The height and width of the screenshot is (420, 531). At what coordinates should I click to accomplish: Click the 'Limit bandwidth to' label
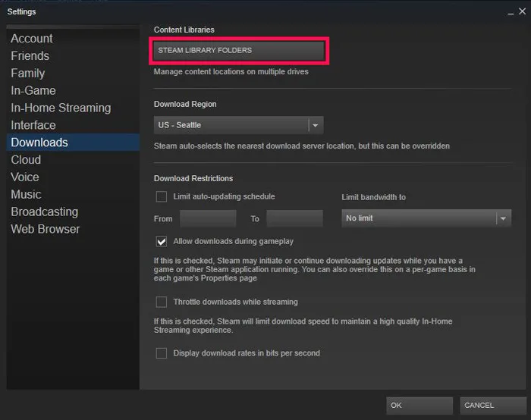click(x=373, y=197)
